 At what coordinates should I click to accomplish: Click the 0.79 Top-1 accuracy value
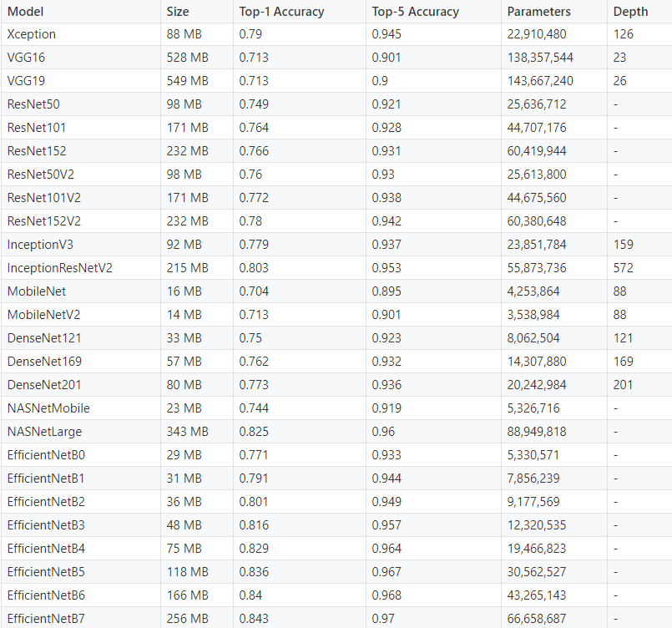click(x=250, y=34)
